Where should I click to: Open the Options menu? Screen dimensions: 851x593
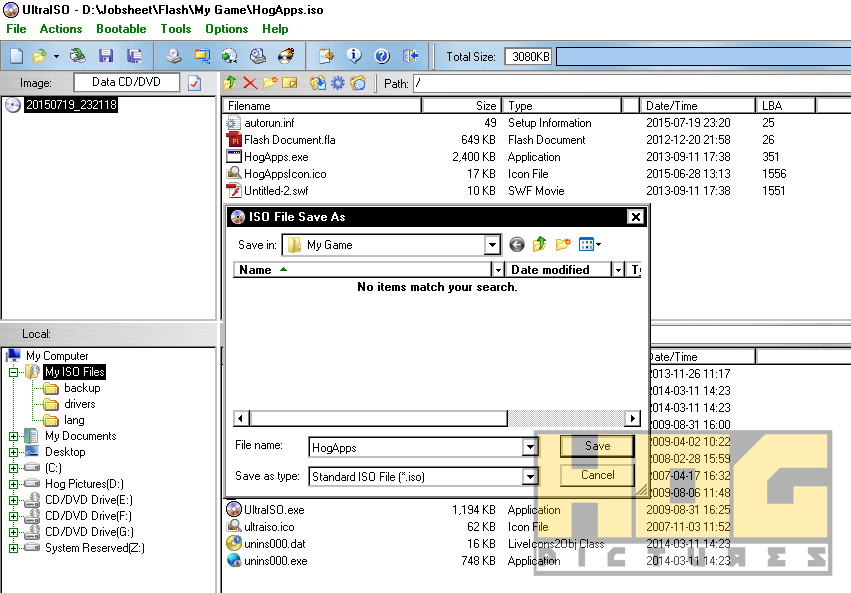click(226, 29)
